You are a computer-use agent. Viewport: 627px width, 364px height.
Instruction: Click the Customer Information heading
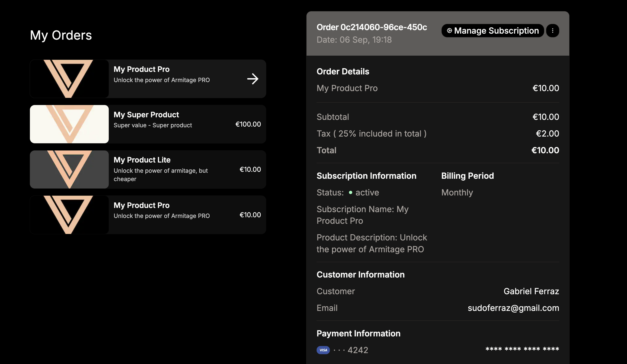pos(361,275)
